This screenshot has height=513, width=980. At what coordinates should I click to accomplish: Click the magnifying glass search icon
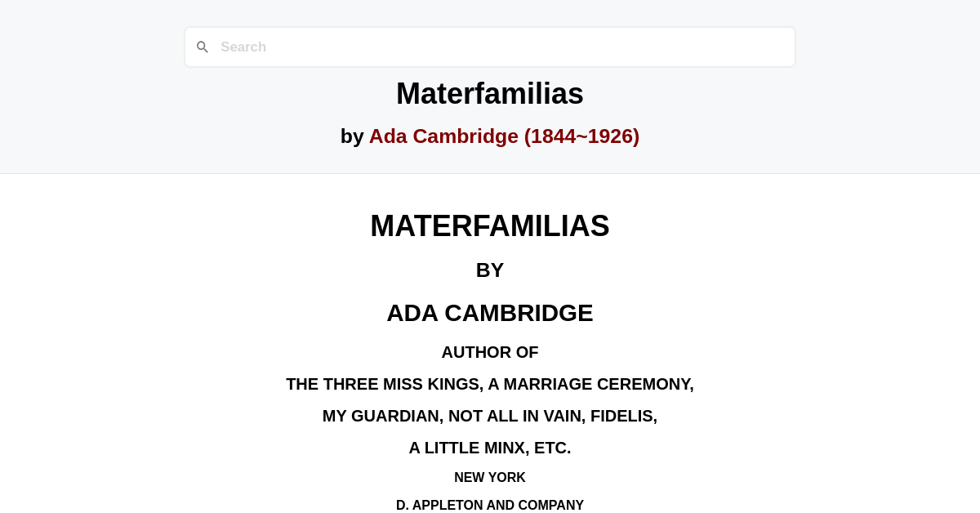[x=203, y=47]
